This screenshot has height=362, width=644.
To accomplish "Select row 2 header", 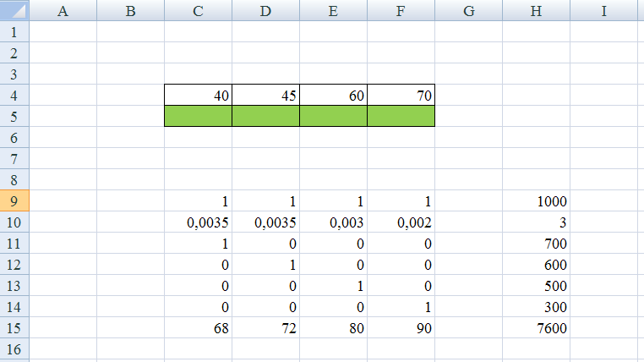I will point(14,52).
